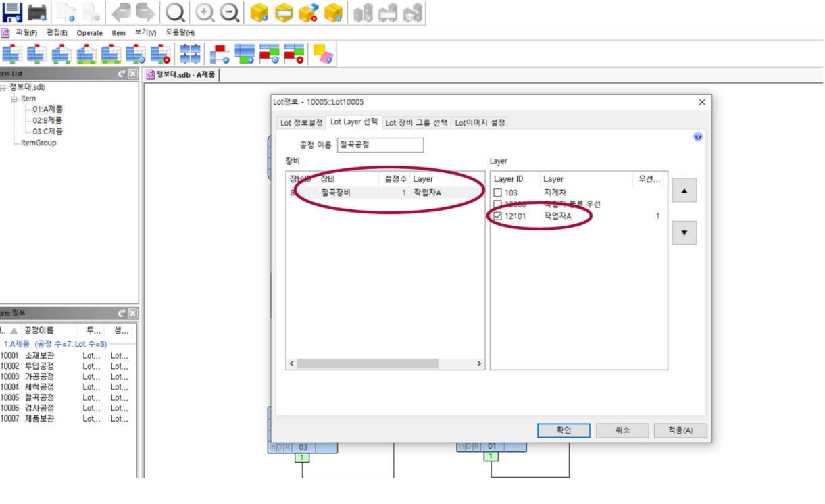Click the sort arrow in Item 정보 header
Viewport: 825px width, 504px height.
point(14,331)
